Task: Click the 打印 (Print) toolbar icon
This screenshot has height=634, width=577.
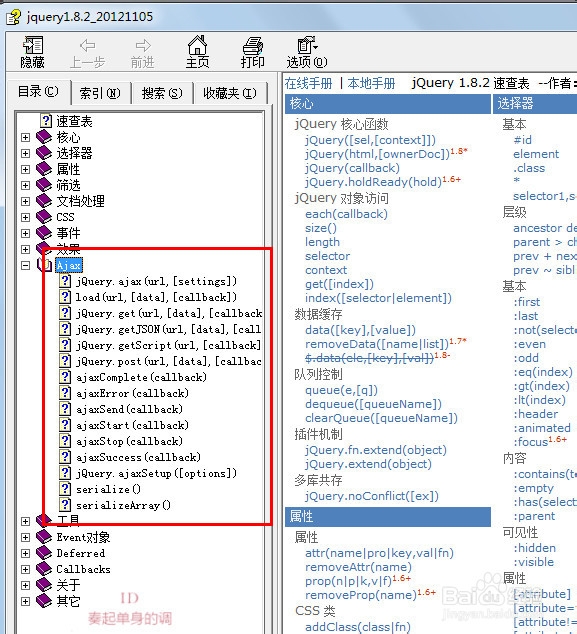Action: pyautogui.click(x=253, y=45)
